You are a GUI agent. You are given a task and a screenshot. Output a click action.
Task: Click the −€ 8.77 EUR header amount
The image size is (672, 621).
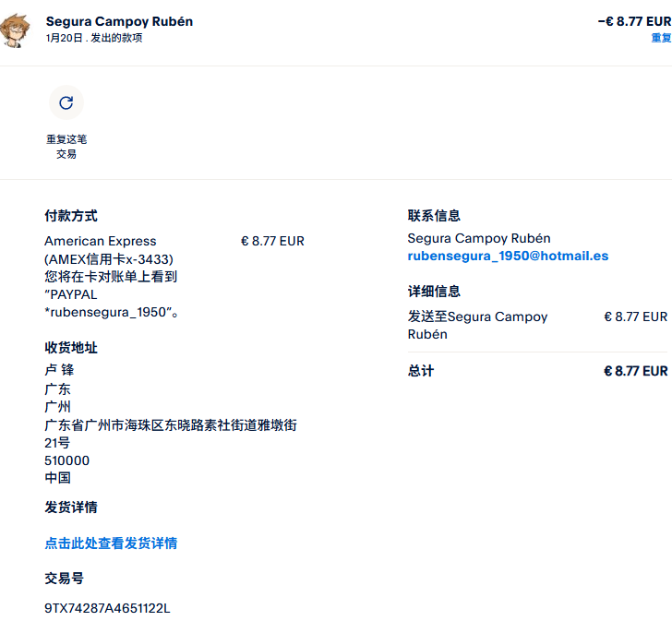(x=634, y=21)
